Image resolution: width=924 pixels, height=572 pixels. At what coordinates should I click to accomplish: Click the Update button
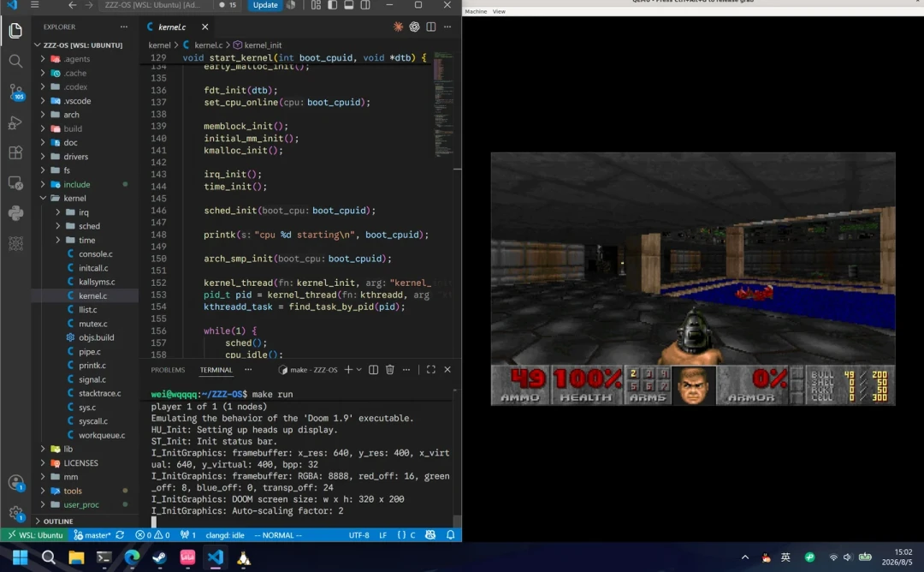pyautogui.click(x=265, y=5)
